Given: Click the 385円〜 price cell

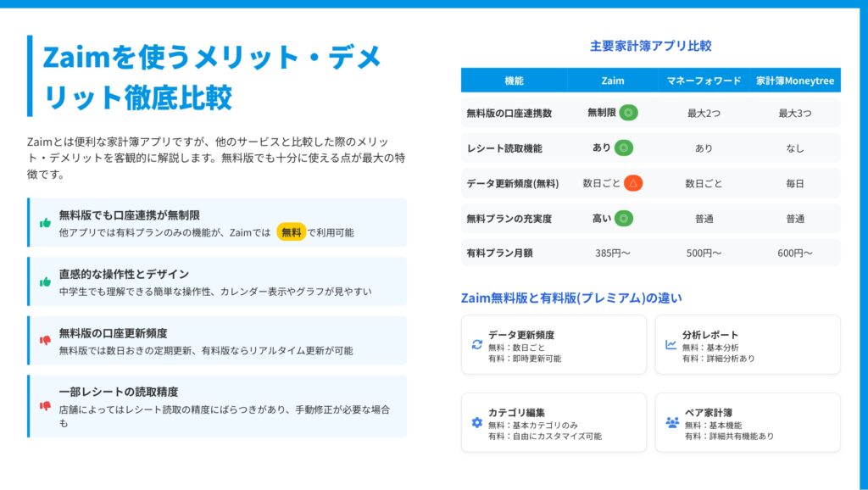Looking at the screenshot, I should [612, 253].
